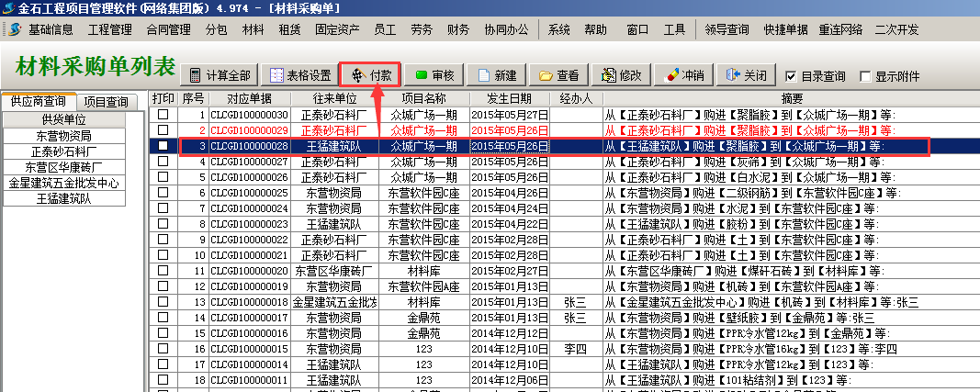Click the 材料库 cell in row 11
The width and height of the screenshot is (980, 392).
(423, 271)
